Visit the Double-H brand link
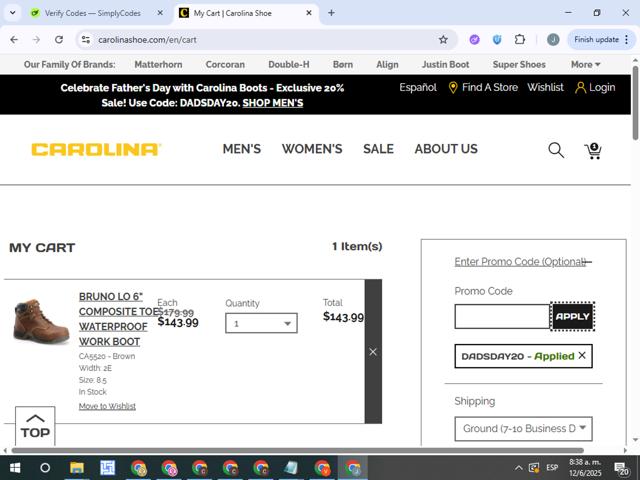 point(289,64)
